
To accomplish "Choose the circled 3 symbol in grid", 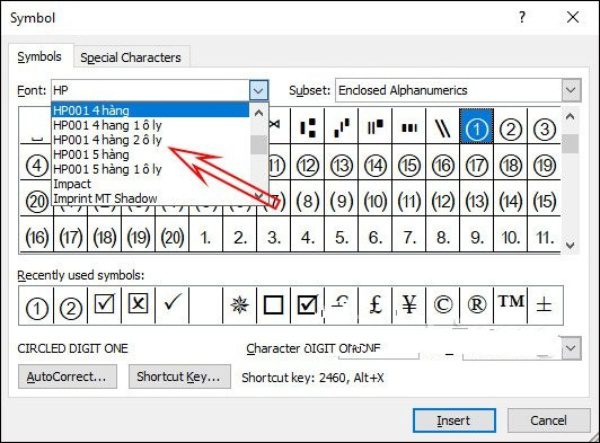I will click(x=544, y=129).
